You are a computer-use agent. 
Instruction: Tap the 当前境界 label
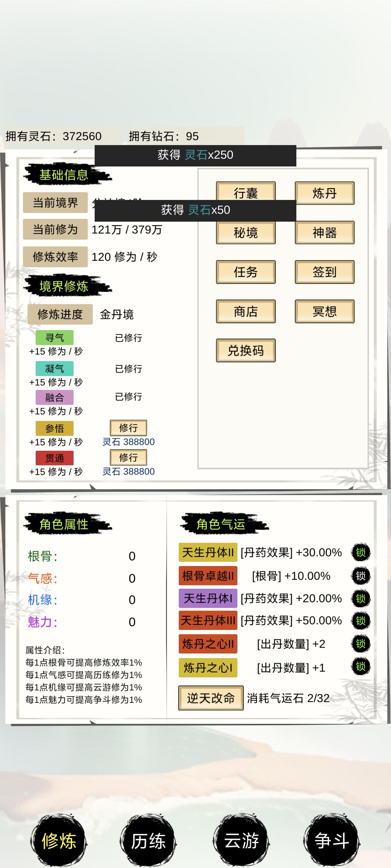click(55, 202)
